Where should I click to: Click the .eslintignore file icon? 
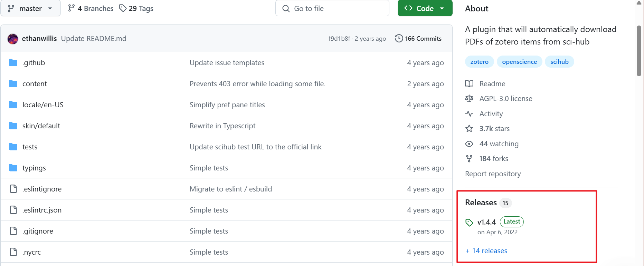click(x=13, y=189)
